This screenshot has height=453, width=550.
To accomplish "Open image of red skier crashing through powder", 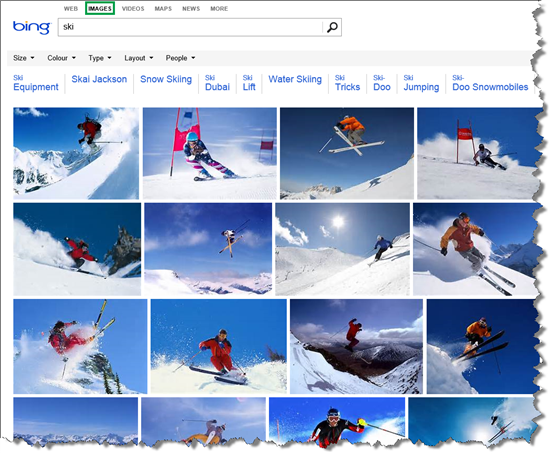I will click(80, 346).
